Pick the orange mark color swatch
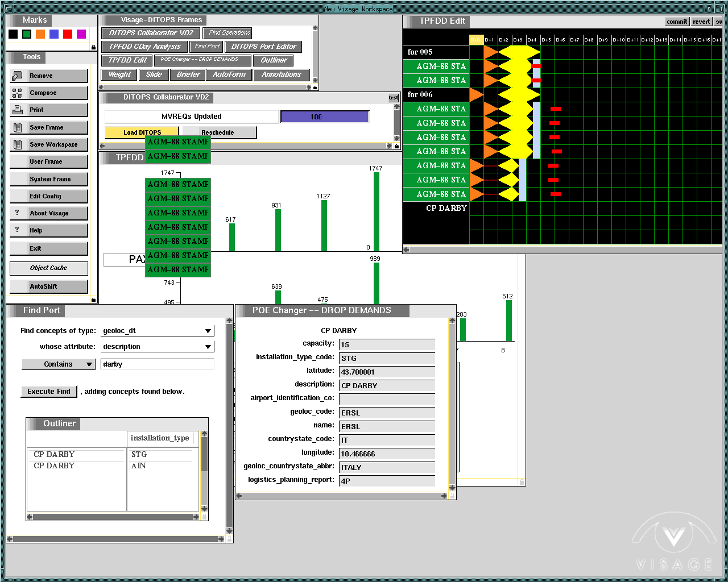 click(x=40, y=34)
